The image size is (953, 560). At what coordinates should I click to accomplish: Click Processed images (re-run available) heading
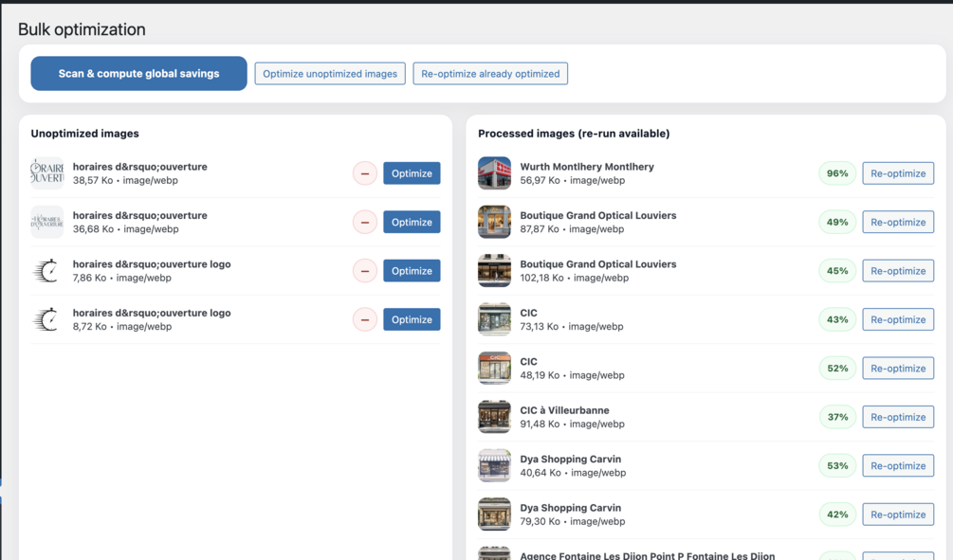coord(574,134)
